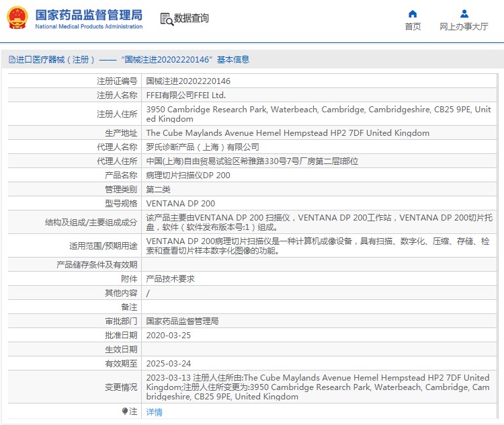Select attachment value 产品技术要求
Image resolution: width=504 pixels, height=425 pixels.
pyautogui.click(x=171, y=279)
